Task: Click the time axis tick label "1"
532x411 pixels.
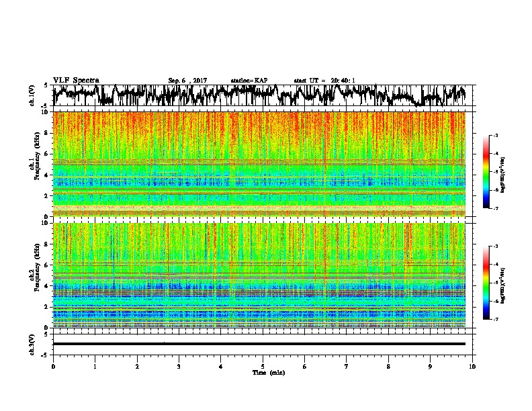Action: point(95,366)
